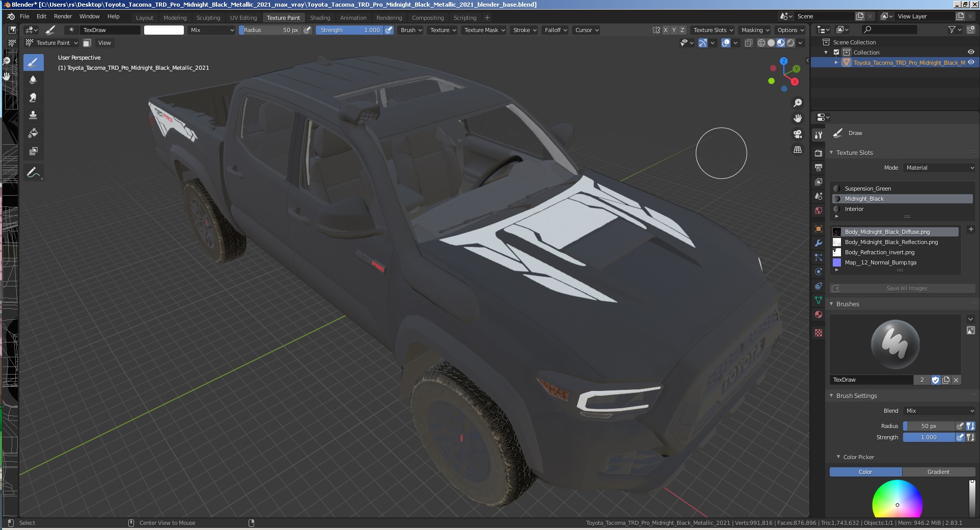The height and width of the screenshot is (530, 980).
Task: Open the Stroke dropdown
Action: [x=525, y=30]
